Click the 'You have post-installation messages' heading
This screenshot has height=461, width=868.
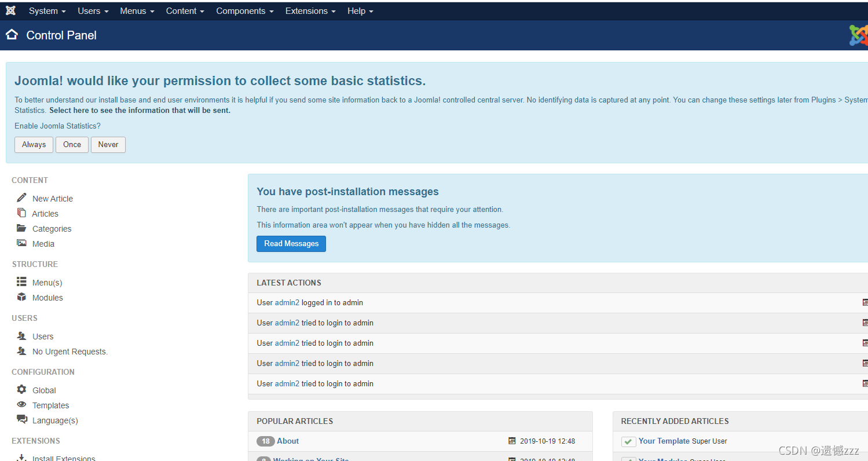tap(347, 192)
